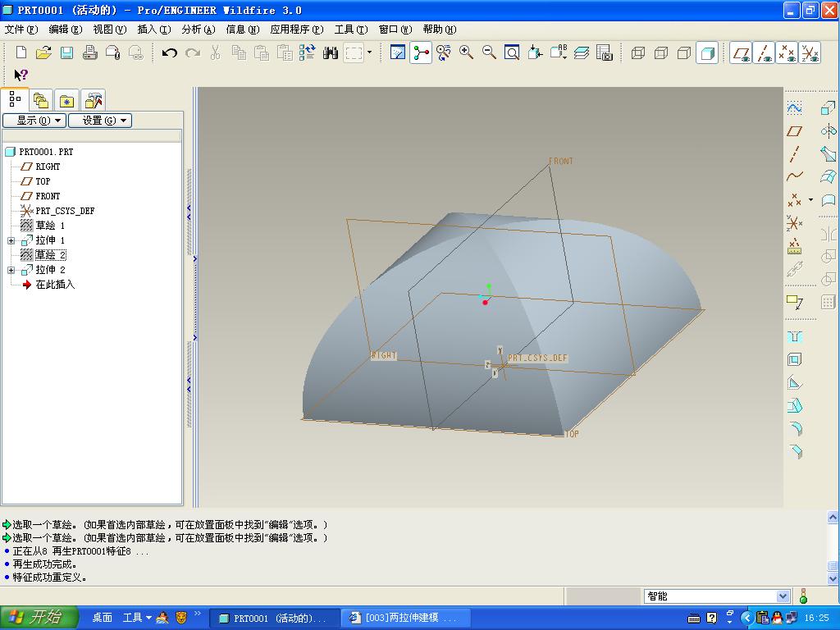
Task: Open the 编辑 menu
Action: 66,30
